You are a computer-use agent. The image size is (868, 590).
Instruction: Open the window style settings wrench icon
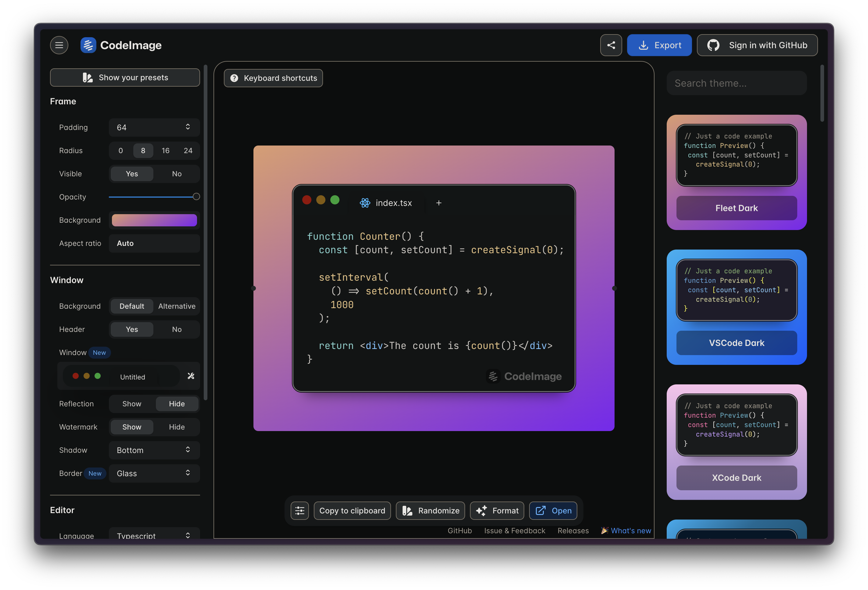pyautogui.click(x=191, y=376)
